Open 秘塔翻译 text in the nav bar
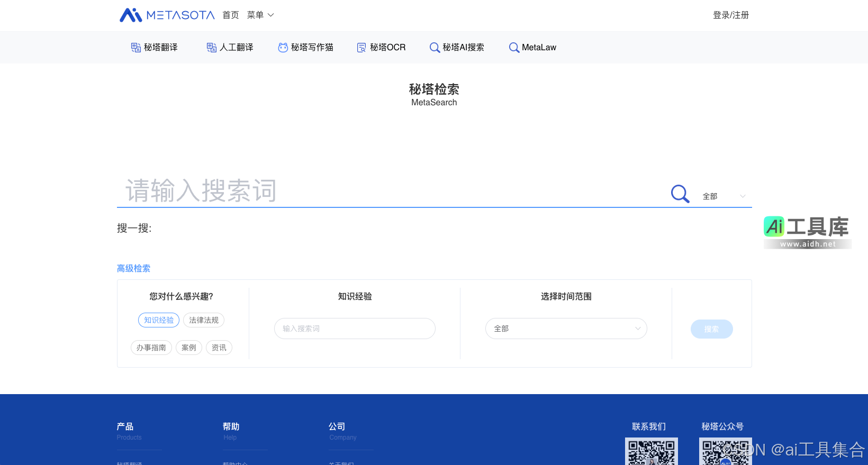 [161, 48]
